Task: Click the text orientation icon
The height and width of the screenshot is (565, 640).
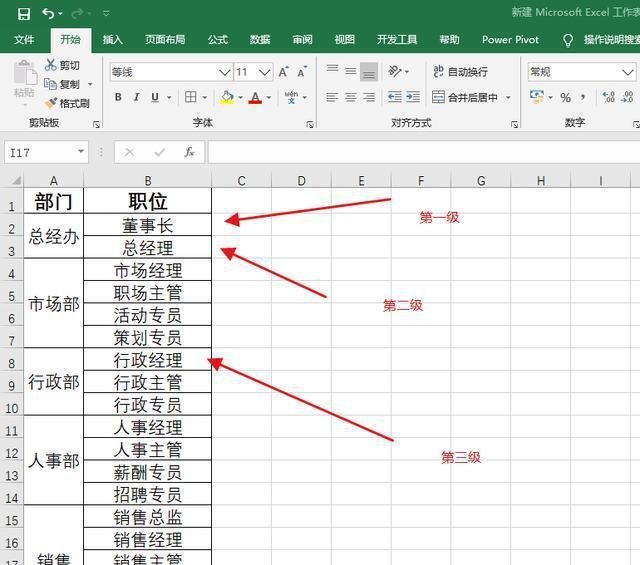Action: (395, 71)
